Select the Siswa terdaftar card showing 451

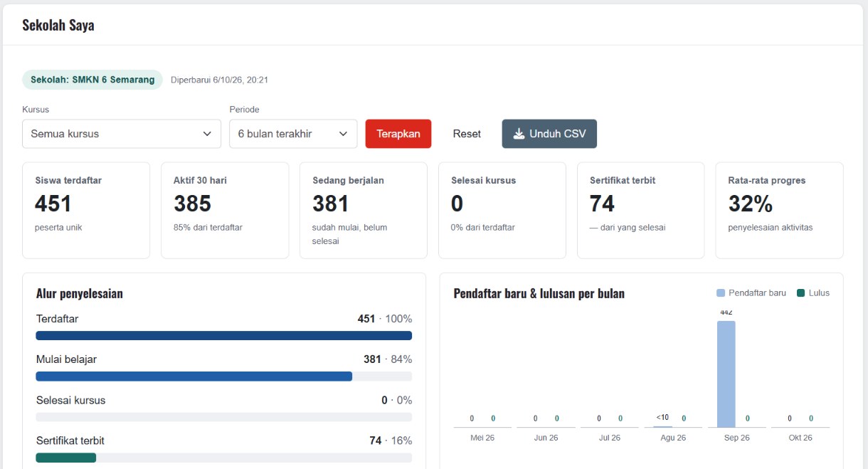pyautogui.click(x=86, y=210)
